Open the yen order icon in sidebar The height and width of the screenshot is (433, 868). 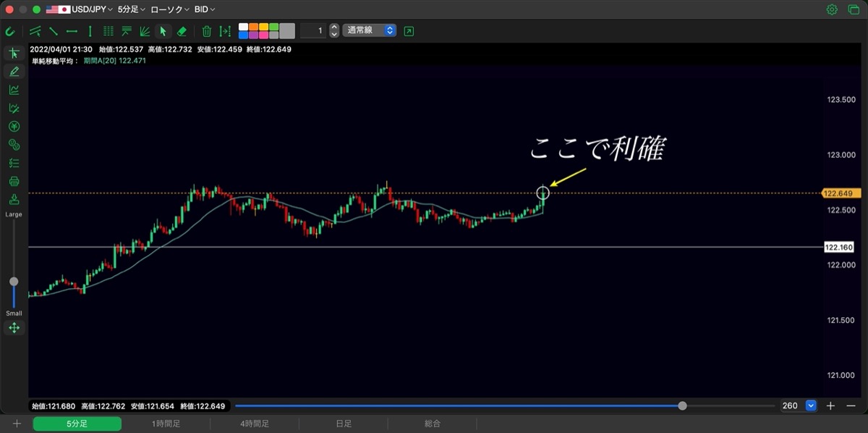14,127
